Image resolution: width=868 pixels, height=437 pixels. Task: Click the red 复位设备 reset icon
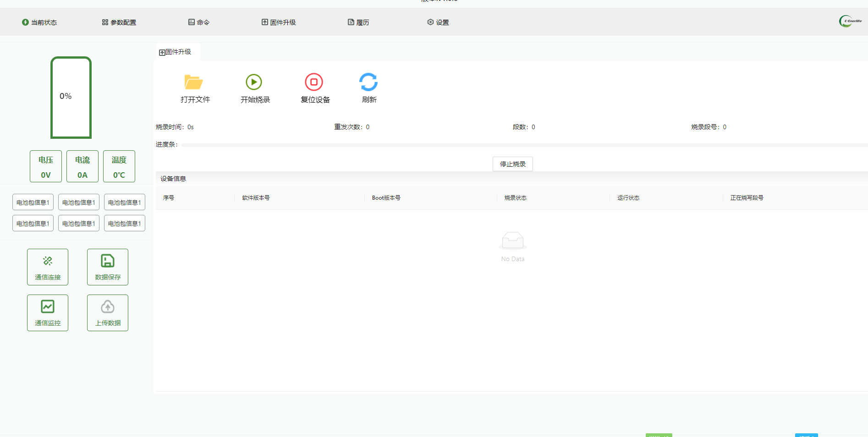tap(314, 82)
